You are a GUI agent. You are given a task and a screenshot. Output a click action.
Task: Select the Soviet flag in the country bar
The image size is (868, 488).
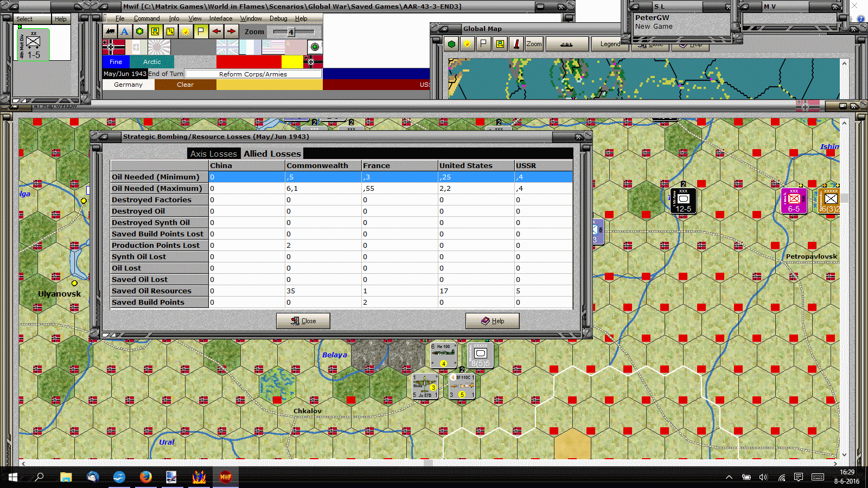[x=296, y=47]
